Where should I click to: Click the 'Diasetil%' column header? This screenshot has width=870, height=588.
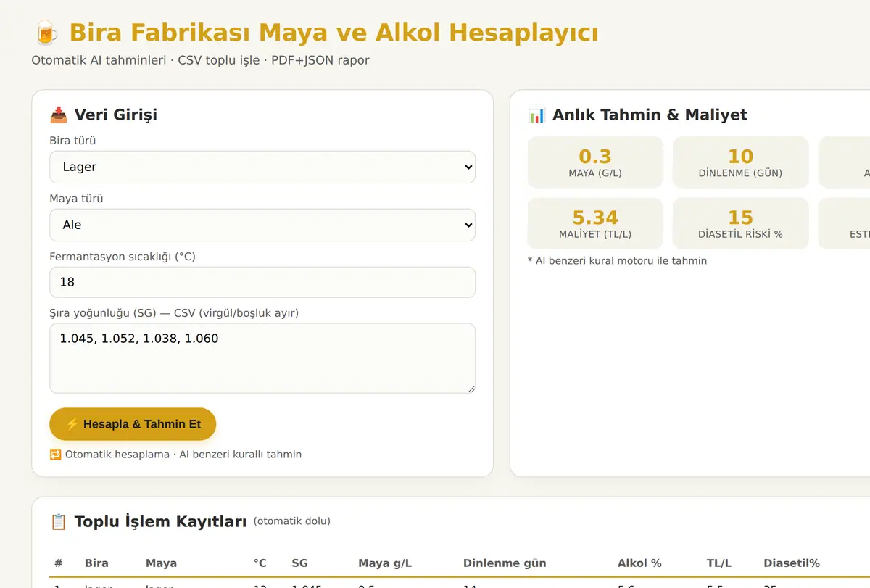(792, 563)
